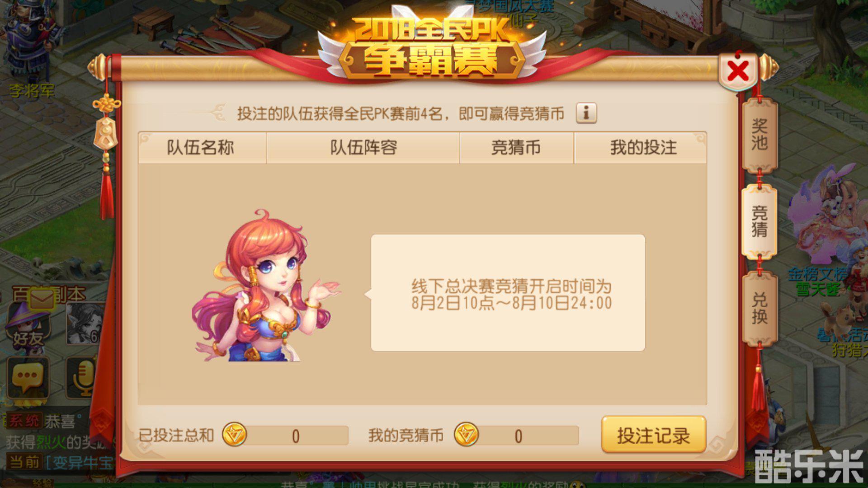Click the 队伍阵容 column header
Image resolution: width=868 pixels, height=488 pixels.
[x=363, y=148]
